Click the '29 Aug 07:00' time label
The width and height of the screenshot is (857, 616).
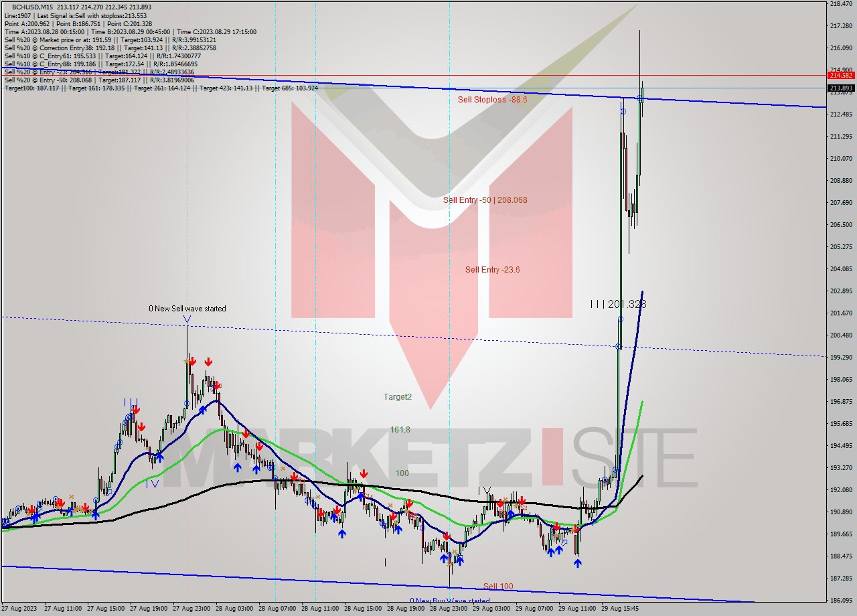pos(534,609)
